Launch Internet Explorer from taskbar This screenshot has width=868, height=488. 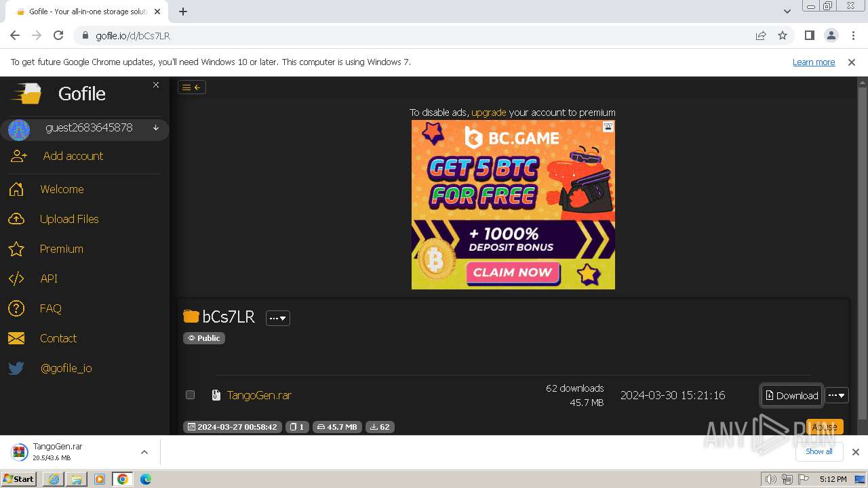click(x=54, y=479)
